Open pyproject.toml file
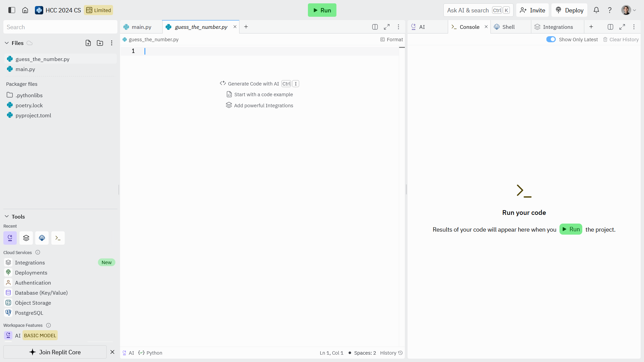 pos(60,115)
